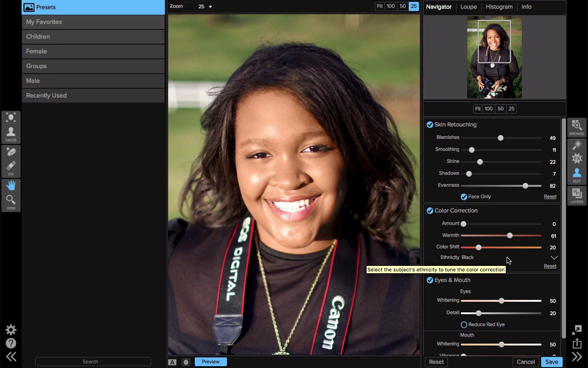
Task: Click Fit under Navigator thumbnail
Action: click(478, 109)
